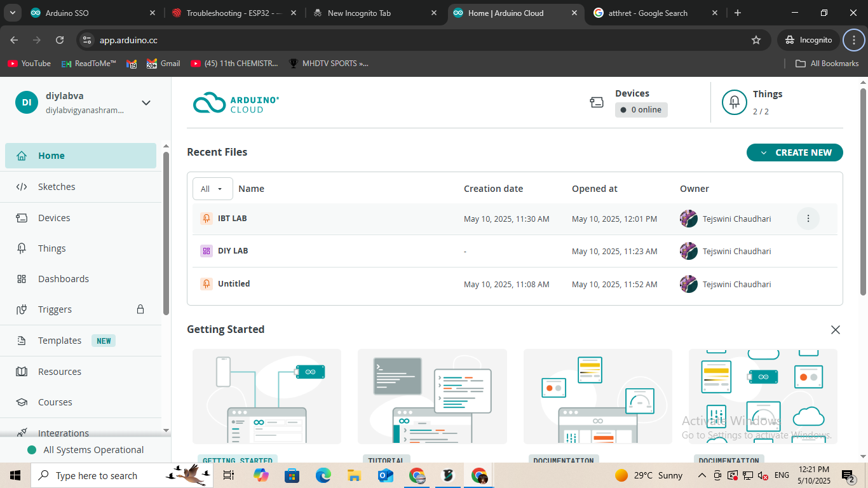Open the YouTube bookmark

[x=29, y=64]
